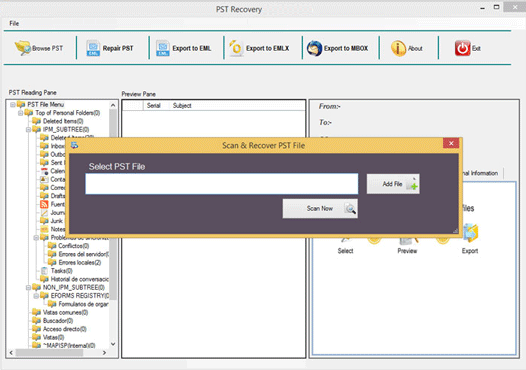Click the PST File Menu folder icon
Viewport: 526px width, 370px height.
click(x=21, y=104)
